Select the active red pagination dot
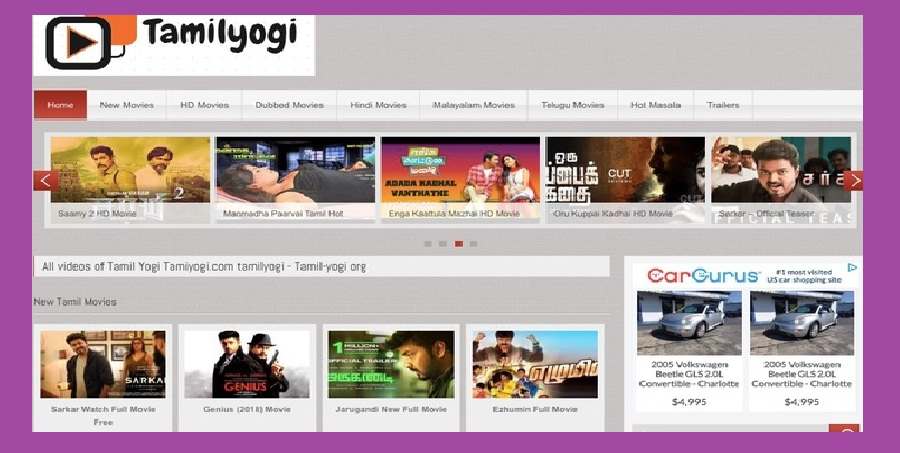This screenshot has height=453, width=900. pos(459,244)
